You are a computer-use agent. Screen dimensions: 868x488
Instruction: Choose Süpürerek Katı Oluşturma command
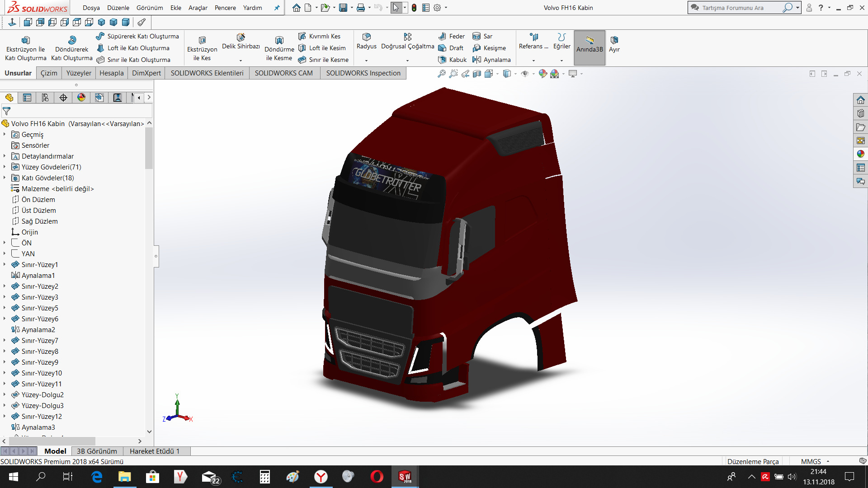coord(138,36)
